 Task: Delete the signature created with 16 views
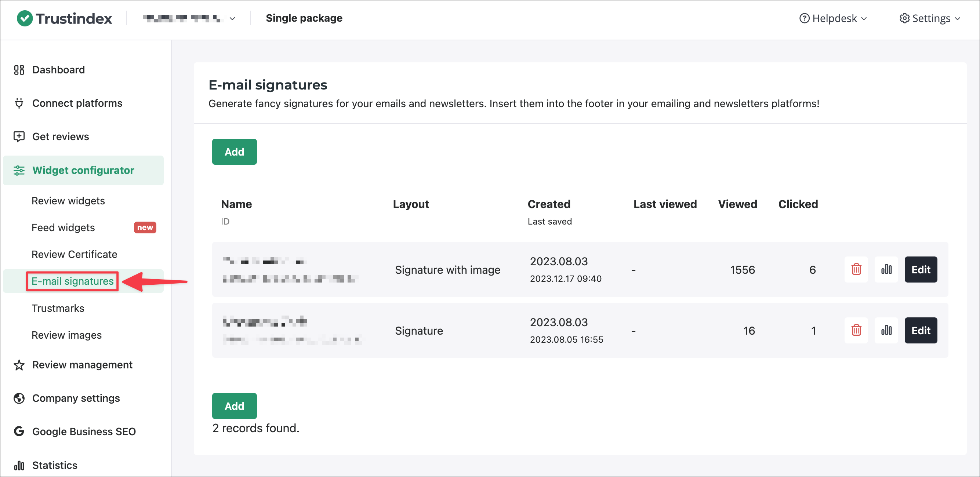(856, 330)
